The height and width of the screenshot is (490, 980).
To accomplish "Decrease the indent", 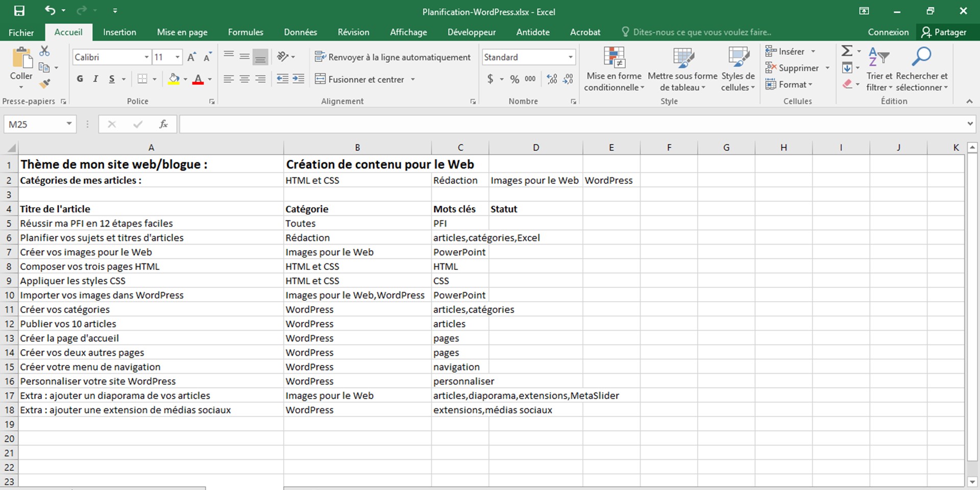I will point(282,79).
